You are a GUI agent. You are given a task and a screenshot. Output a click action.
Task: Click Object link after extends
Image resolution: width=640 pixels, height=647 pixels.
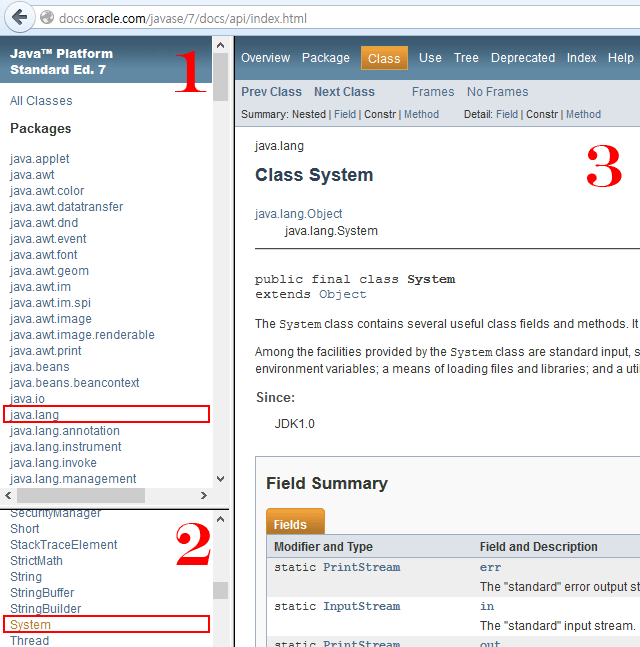tap(342, 294)
